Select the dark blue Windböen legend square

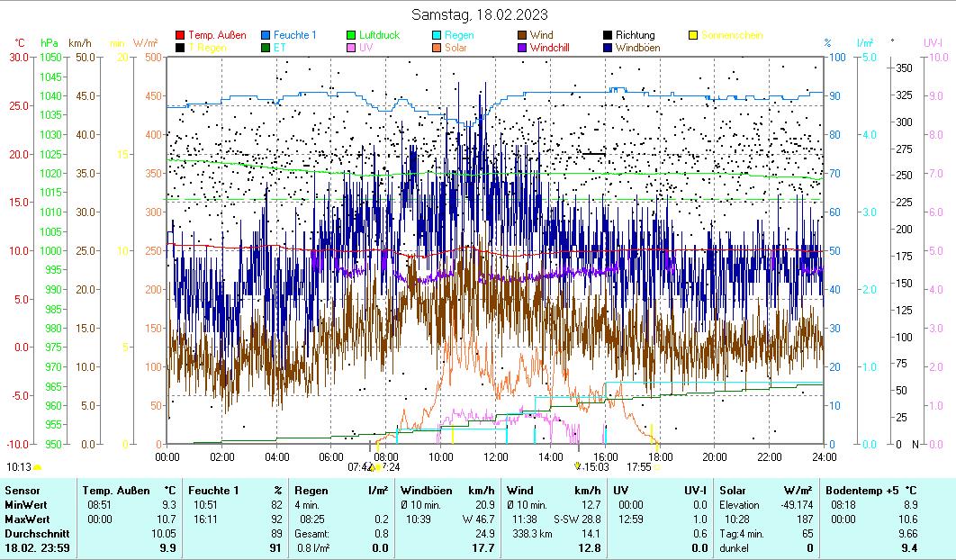pos(608,48)
